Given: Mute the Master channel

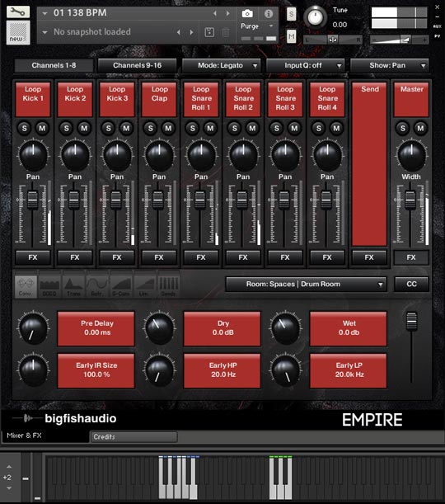Looking at the screenshot, I should point(420,128).
